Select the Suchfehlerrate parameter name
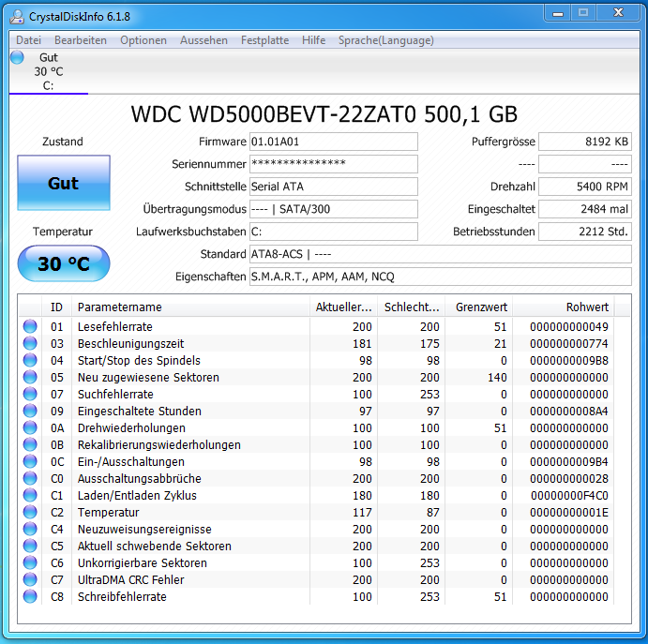648x644 pixels. tap(115, 395)
